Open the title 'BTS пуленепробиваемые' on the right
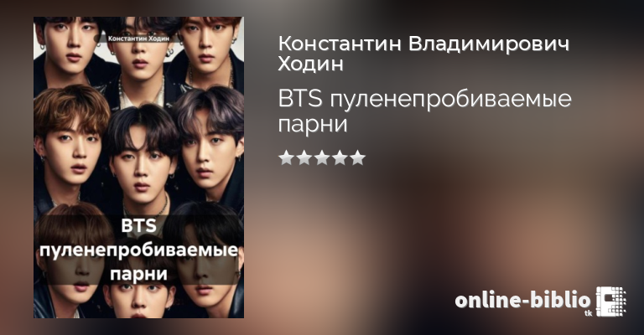Screen dimensions: 644x335 click(x=424, y=100)
